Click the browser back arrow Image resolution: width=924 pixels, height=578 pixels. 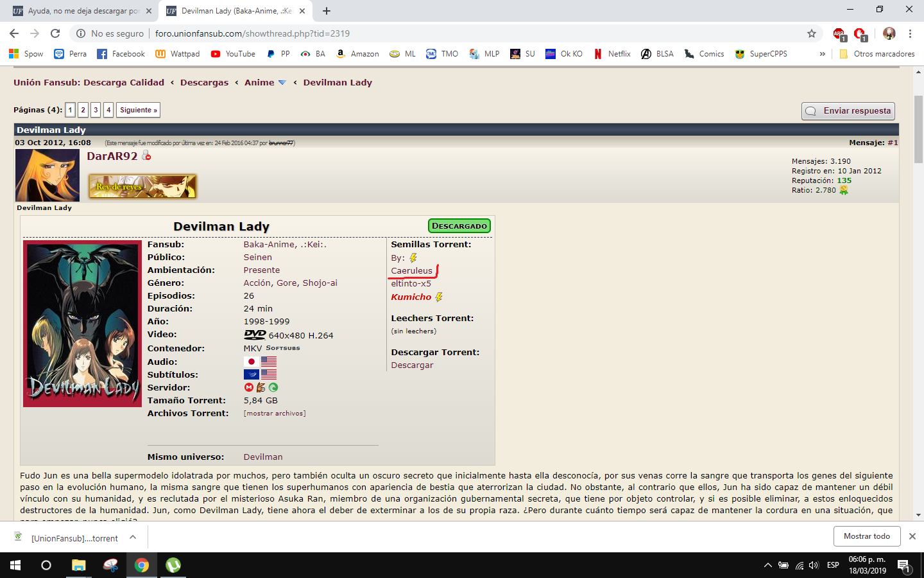(x=14, y=33)
